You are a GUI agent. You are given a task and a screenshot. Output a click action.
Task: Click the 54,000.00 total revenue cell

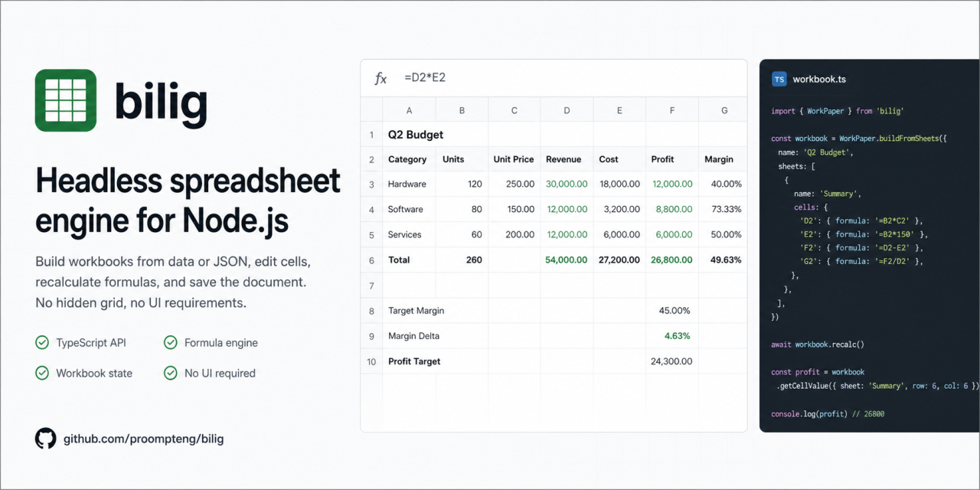[567, 260]
